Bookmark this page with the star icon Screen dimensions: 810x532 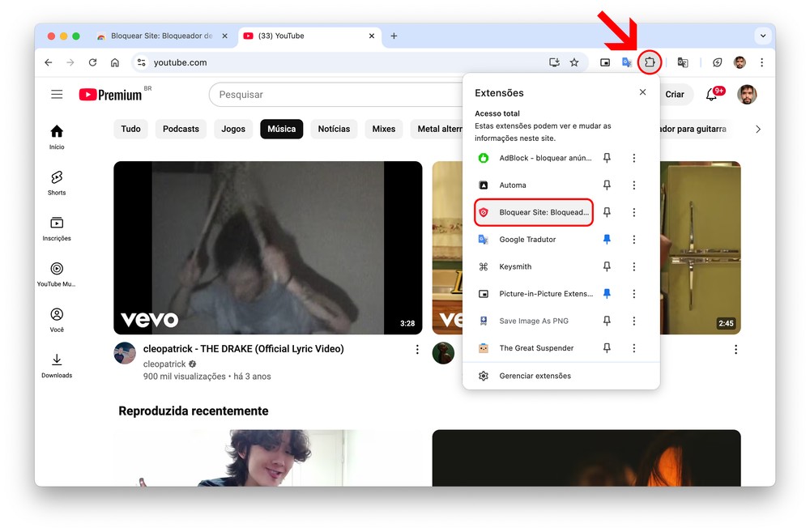click(574, 62)
